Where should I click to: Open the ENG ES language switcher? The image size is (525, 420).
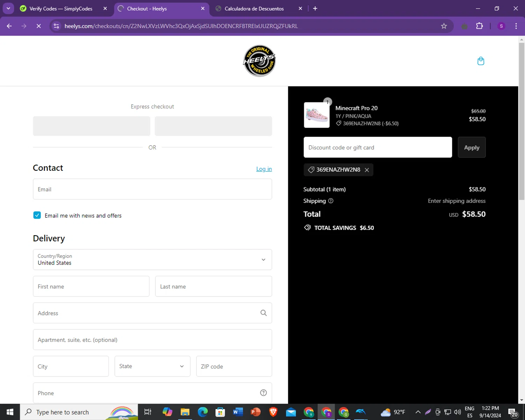[x=470, y=412]
